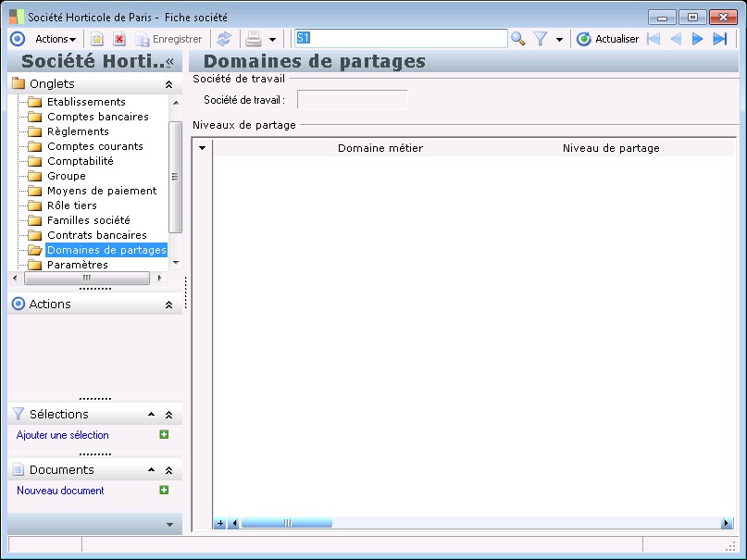This screenshot has height=560, width=747.
Task: Collapse the Sélections panel double chevron
Action: (168, 415)
